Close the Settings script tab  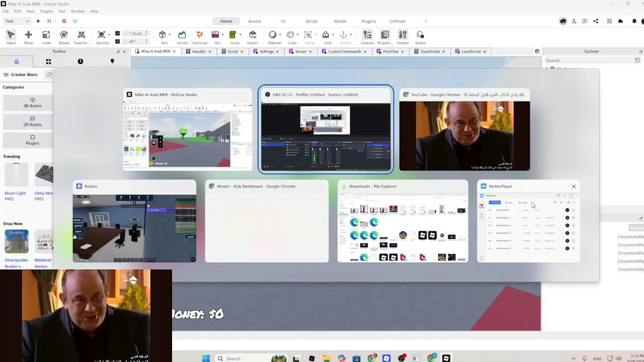277,51
